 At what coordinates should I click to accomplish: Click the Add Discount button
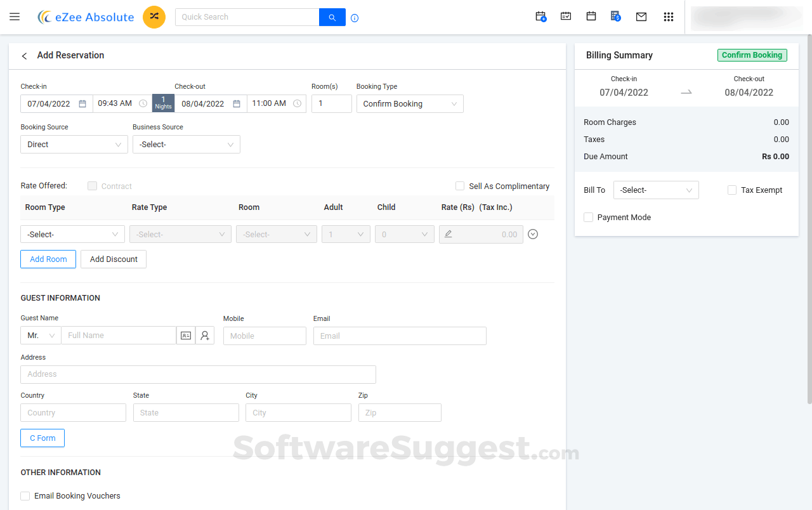[114, 259]
